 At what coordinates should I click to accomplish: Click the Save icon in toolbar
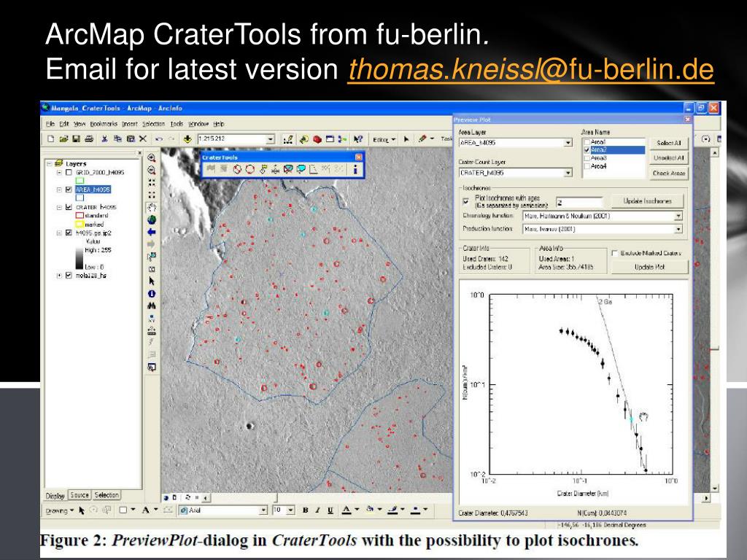coord(76,139)
